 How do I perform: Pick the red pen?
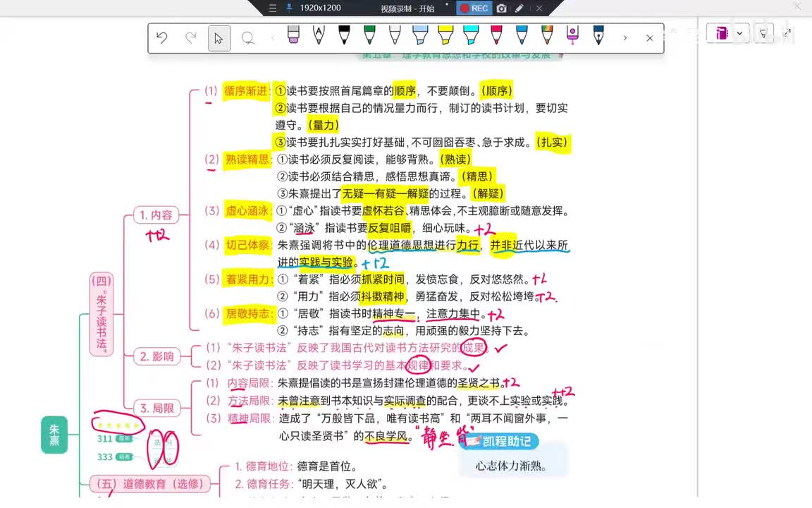(496, 34)
